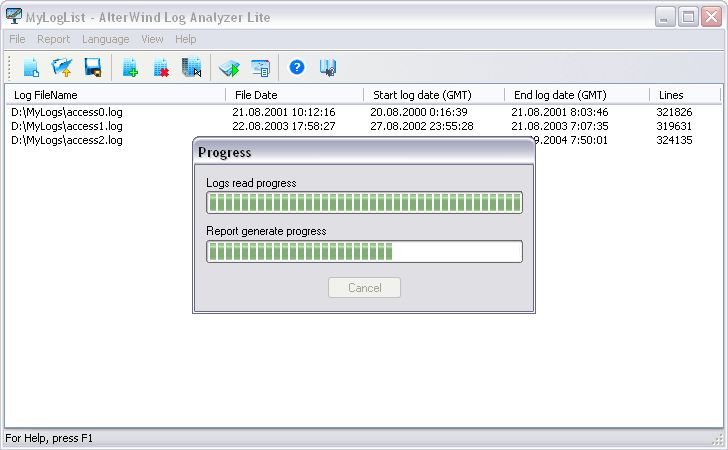This screenshot has width=728, height=450.
Task: Sort by the End log date (GMT) header
Action: (x=577, y=95)
